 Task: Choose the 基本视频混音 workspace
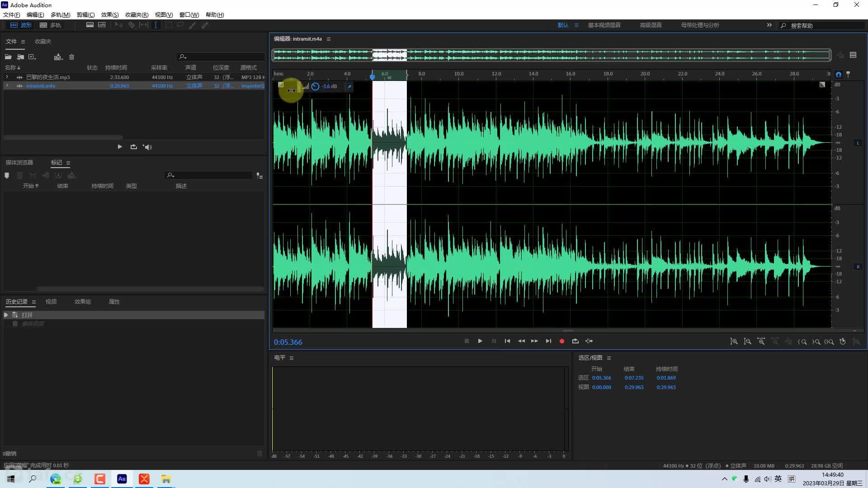click(x=604, y=25)
